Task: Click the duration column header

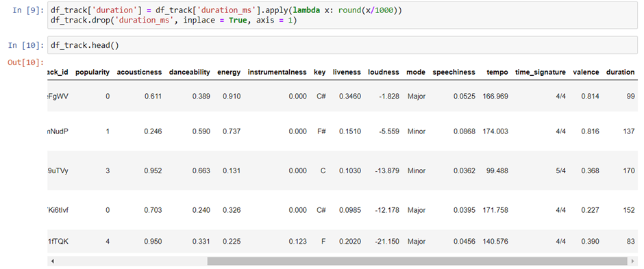Action: (x=620, y=72)
